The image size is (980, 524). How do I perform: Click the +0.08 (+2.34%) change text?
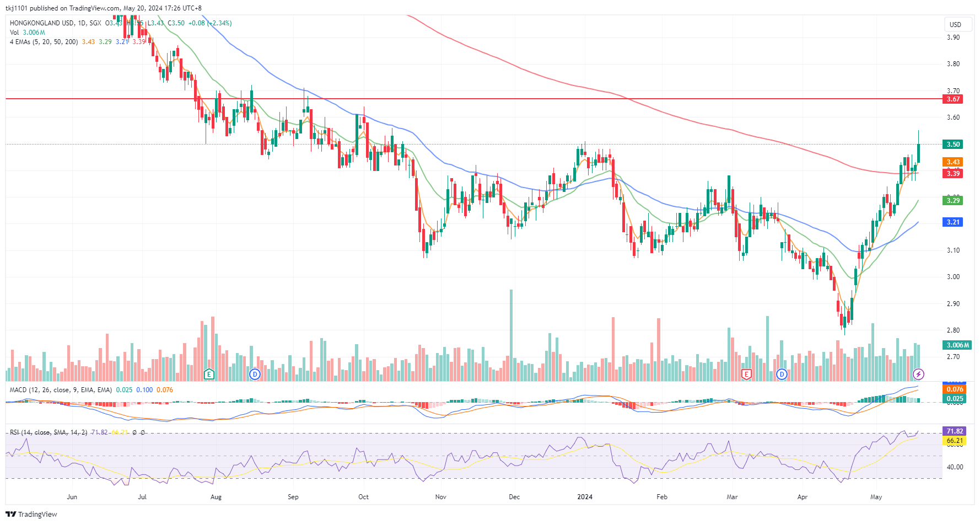coord(210,23)
